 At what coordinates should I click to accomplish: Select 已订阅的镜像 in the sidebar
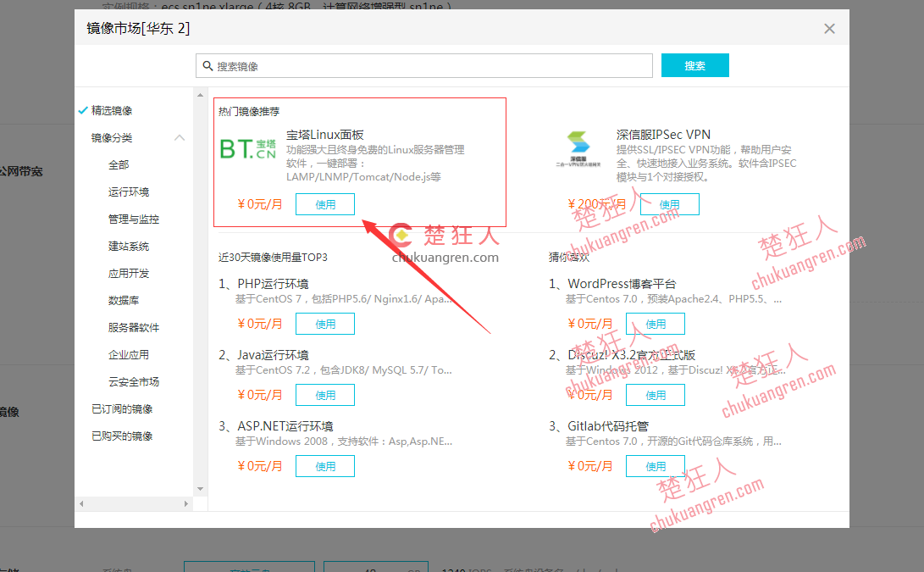pyautogui.click(x=122, y=408)
